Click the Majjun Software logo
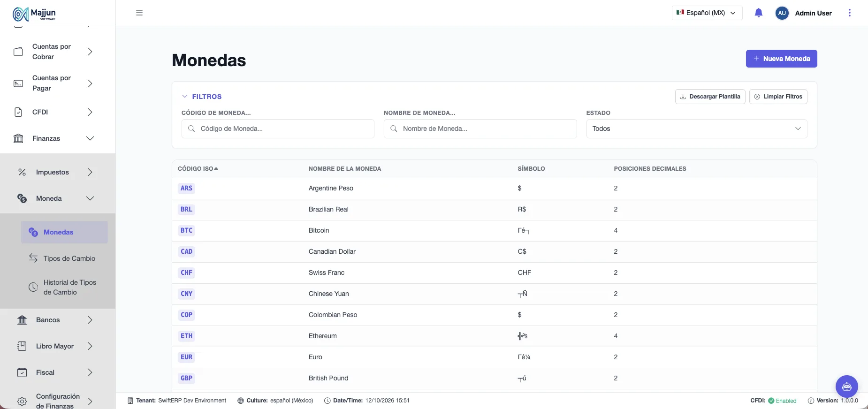The width and height of the screenshot is (868, 409). click(34, 14)
